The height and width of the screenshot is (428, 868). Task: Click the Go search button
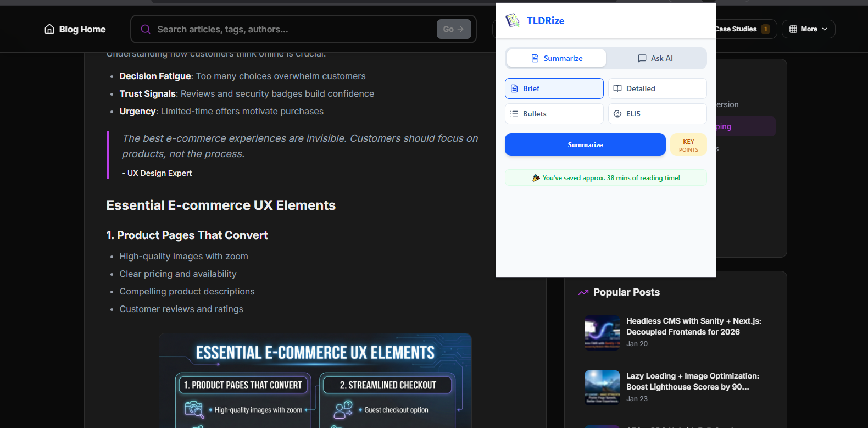(453, 29)
